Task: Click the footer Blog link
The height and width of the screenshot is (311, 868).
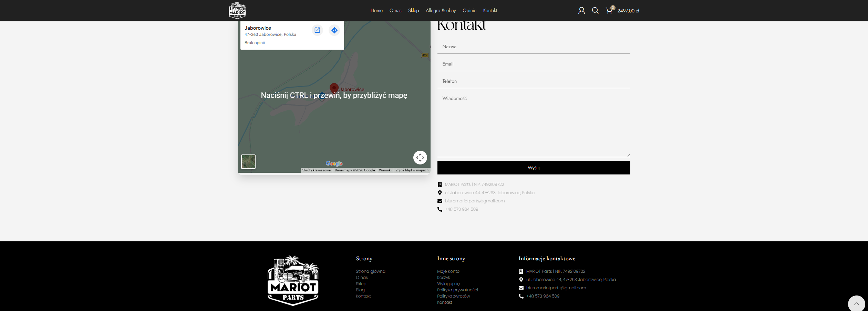Action: tap(360, 290)
